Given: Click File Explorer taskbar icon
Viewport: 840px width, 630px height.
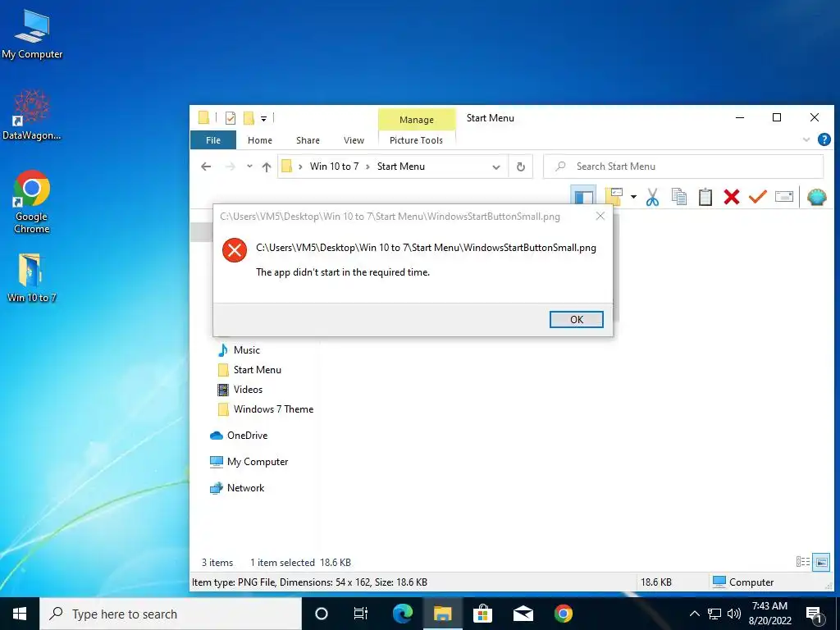Looking at the screenshot, I should pos(442,614).
